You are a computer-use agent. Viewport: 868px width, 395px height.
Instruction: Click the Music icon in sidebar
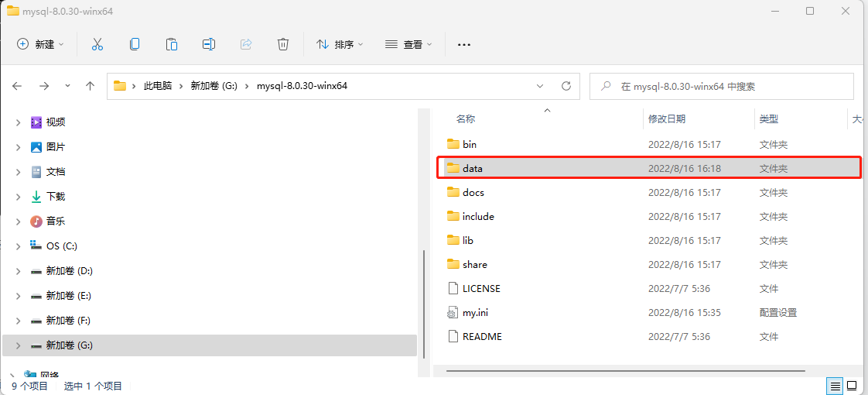[36, 221]
